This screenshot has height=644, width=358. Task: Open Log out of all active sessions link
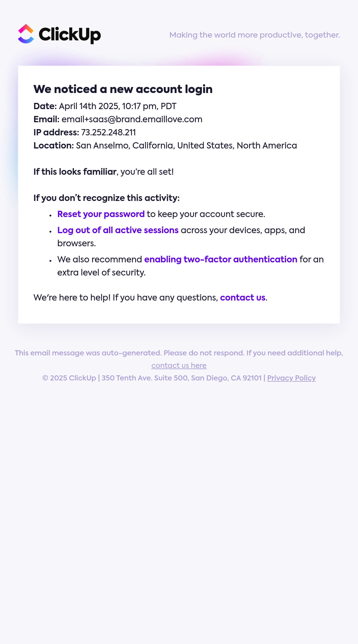click(x=118, y=230)
